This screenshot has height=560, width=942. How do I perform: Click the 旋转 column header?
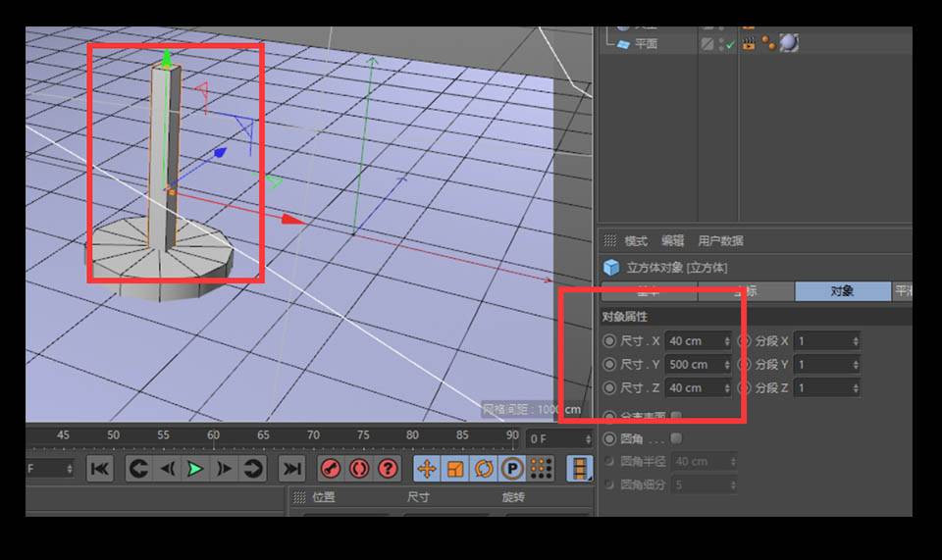pyautogui.click(x=513, y=497)
